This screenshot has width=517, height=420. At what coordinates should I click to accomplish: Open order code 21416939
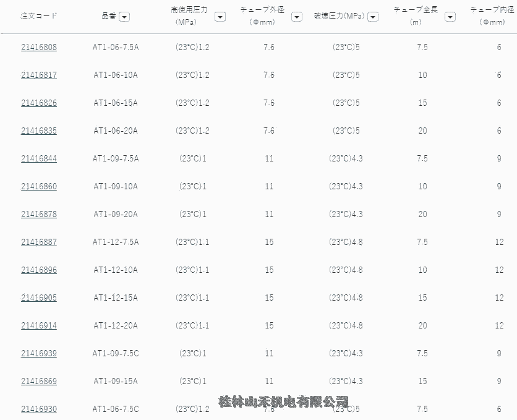[x=39, y=353]
